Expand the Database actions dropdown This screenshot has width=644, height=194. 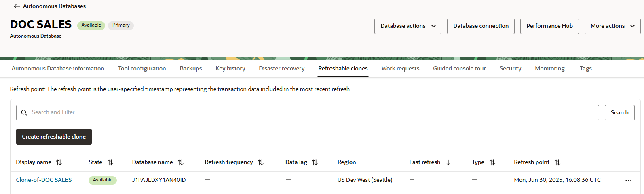pos(408,26)
